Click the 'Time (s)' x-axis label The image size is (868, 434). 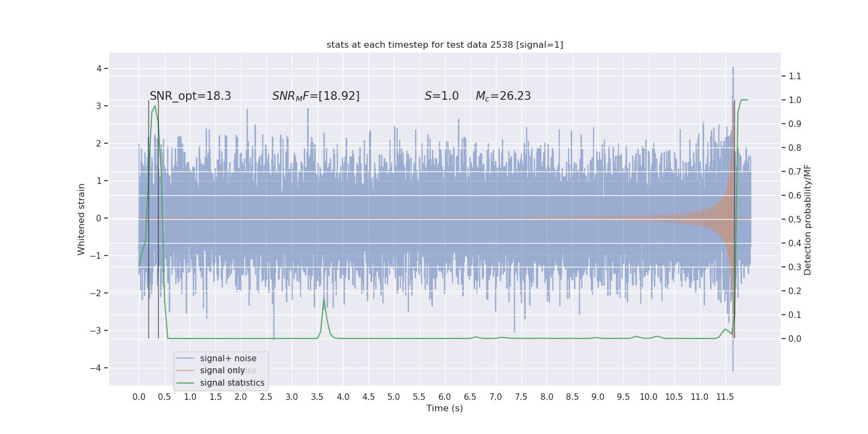click(x=445, y=408)
